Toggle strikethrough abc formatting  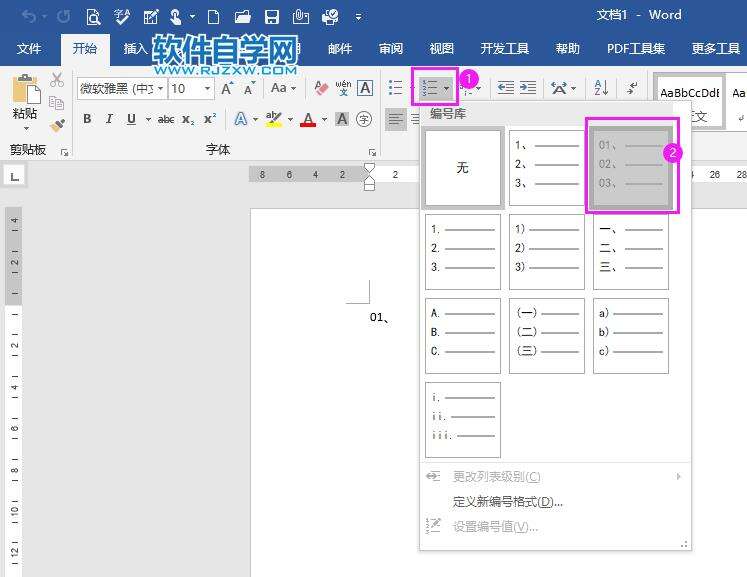coord(166,119)
